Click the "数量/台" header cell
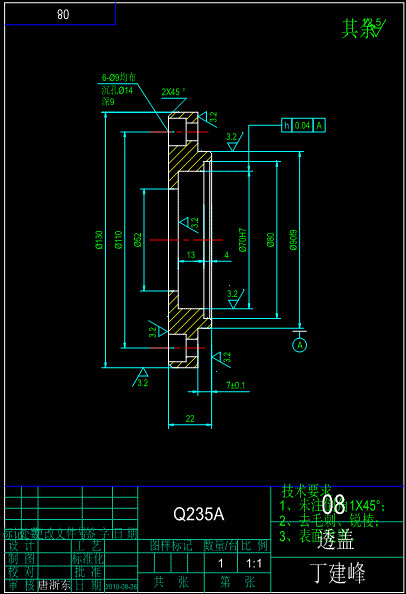 221,546
